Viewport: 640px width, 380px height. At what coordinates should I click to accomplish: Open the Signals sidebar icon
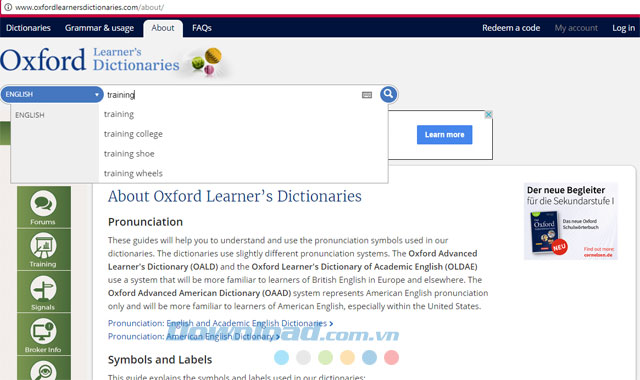[x=43, y=292]
